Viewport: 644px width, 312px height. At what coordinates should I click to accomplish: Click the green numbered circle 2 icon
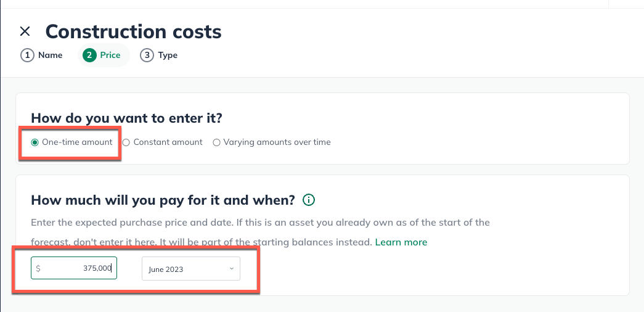pyautogui.click(x=89, y=55)
